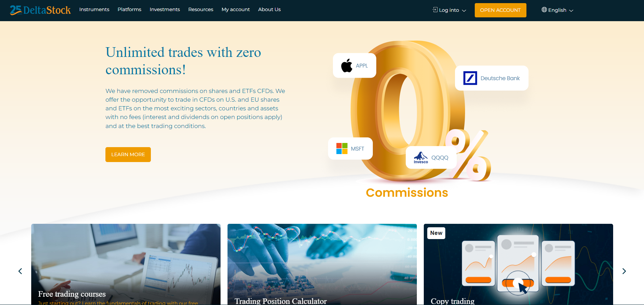Open the About Us menu
The width and height of the screenshot is (644, 305).
coord(269,9)
